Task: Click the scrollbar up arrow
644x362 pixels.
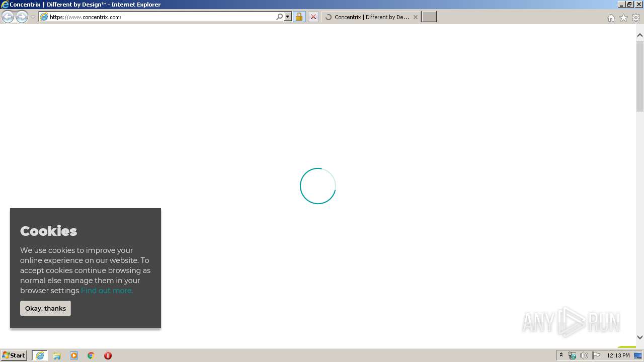Action: tap(640, 35)
